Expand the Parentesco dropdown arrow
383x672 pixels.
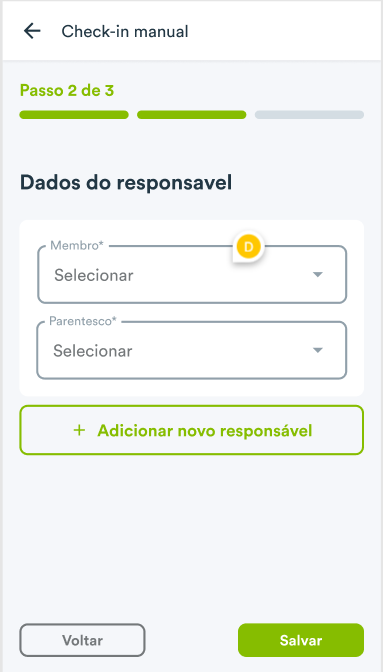coord(317,351)
